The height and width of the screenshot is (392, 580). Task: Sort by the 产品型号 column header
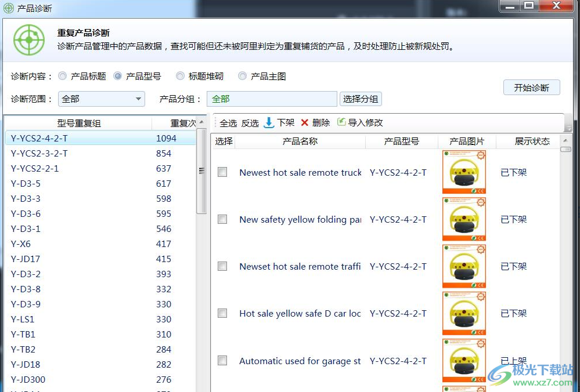(x=401, y=141)
